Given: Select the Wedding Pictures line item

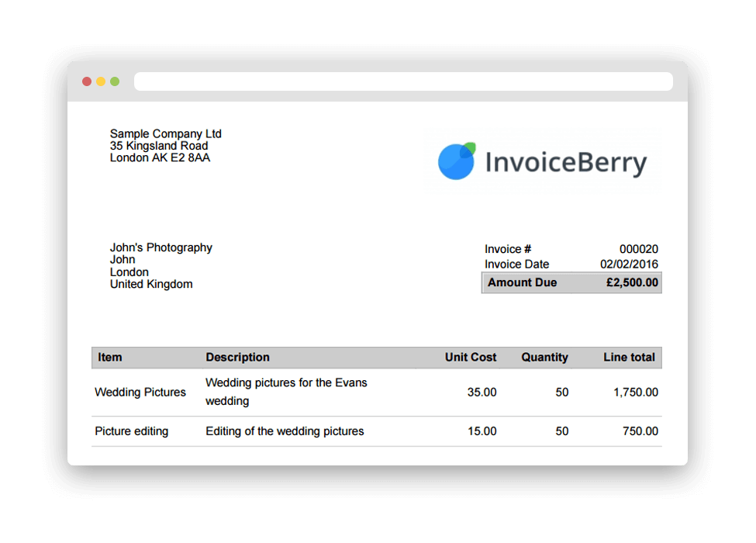Looking at the screenshot, I should tap(140, 393).
